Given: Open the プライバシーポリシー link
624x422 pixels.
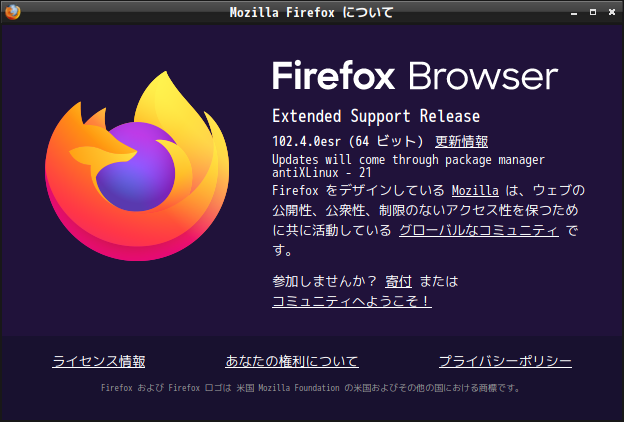Looking at the screenshot, I should [x=505, y=361].
